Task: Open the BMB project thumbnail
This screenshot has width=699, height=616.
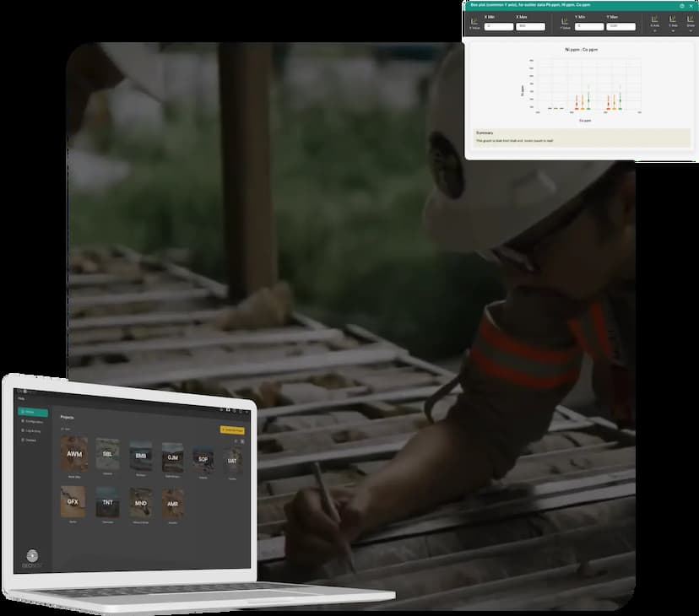Action: point(140,456)
